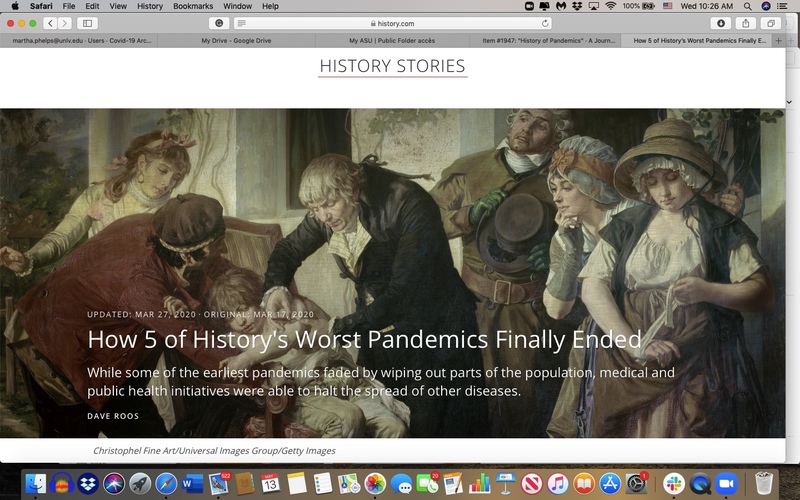Reload the history.com page
The height and width of the screenshot is (500, 800).
click(545, 23)
